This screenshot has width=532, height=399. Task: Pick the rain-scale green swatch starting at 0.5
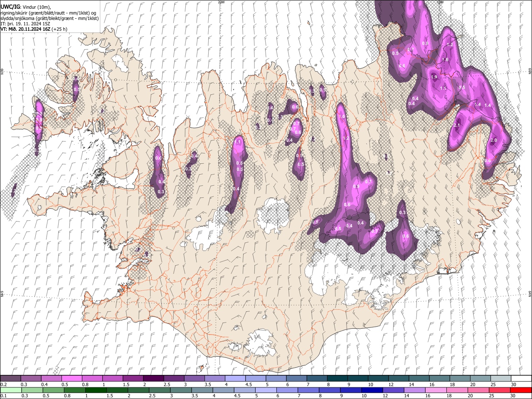coord(53,390)
